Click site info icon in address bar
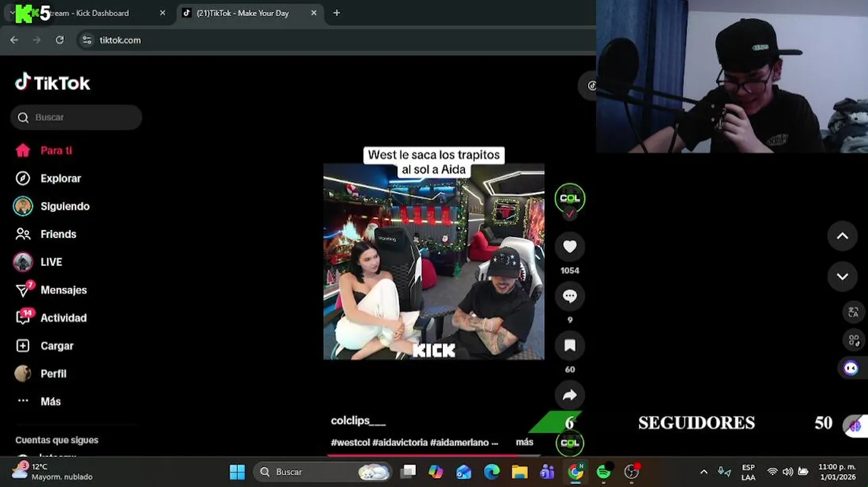The height and width of the screenshot is (487, 868). tap(87, 40)
